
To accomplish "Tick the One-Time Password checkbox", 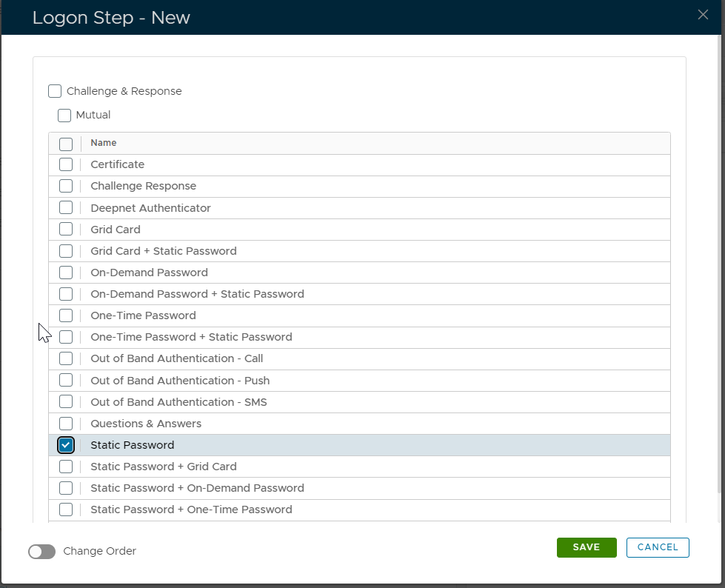I will click(66, 315).
